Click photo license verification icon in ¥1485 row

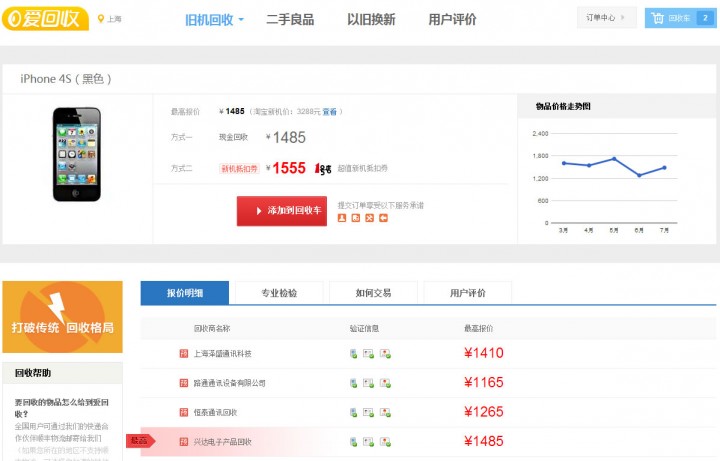tap(385, 442)
